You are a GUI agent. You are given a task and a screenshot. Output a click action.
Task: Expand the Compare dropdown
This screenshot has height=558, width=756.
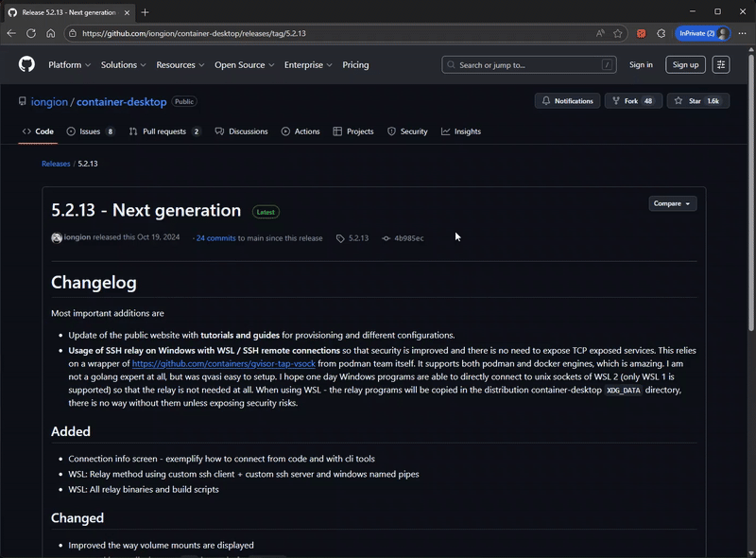click(673, 203)
